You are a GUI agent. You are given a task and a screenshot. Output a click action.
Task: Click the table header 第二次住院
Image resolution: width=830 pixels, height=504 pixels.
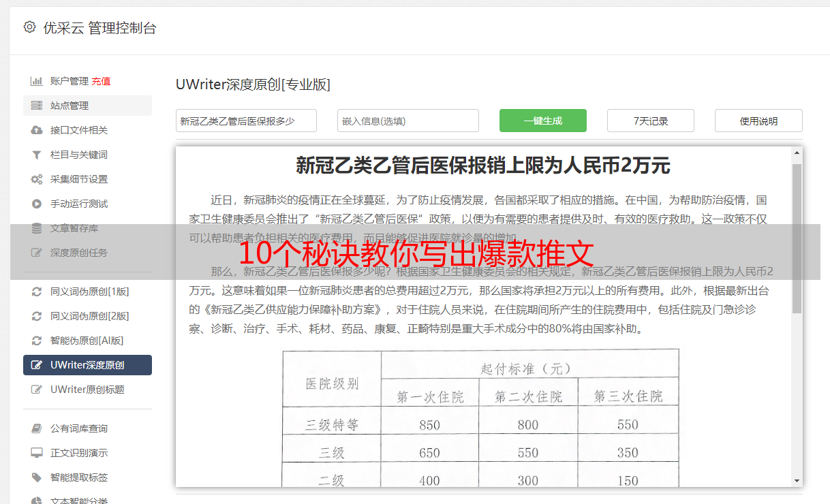click(x=528, y=396)
